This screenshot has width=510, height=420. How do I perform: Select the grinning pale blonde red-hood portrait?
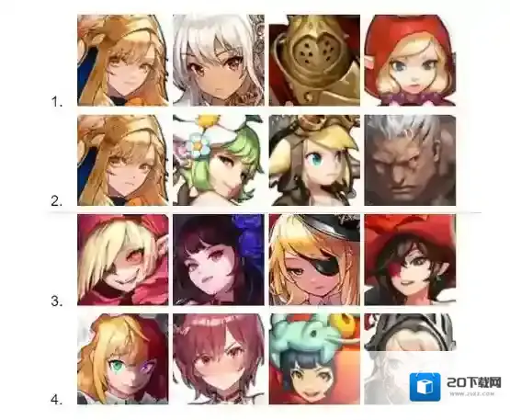[x=123, y=259]
